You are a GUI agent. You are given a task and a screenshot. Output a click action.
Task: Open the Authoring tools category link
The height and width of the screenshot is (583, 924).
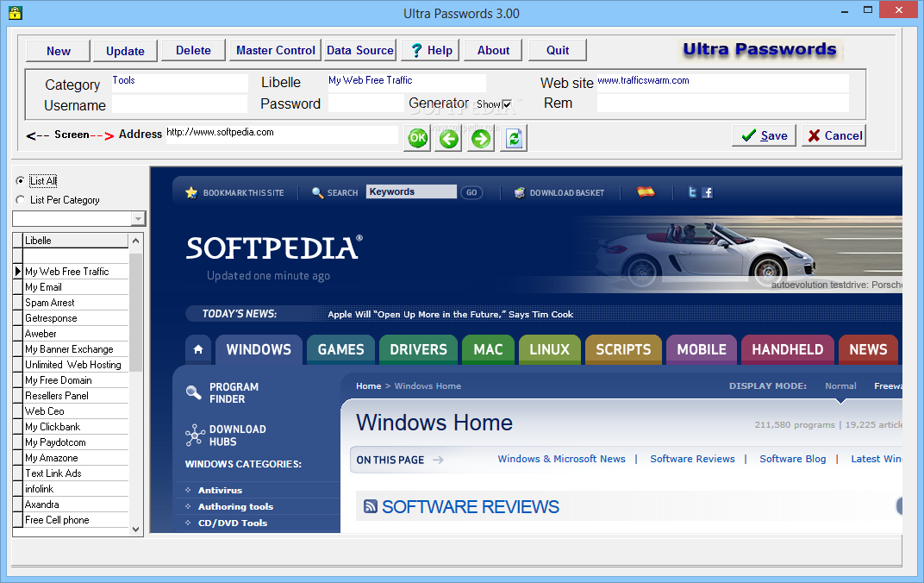coord(235,506)
